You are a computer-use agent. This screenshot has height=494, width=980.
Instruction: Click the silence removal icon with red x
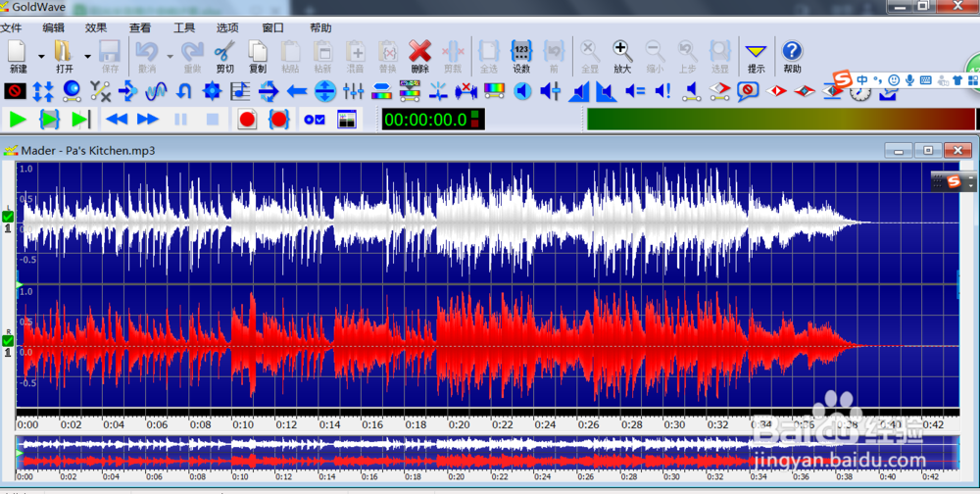pos(465,91)
